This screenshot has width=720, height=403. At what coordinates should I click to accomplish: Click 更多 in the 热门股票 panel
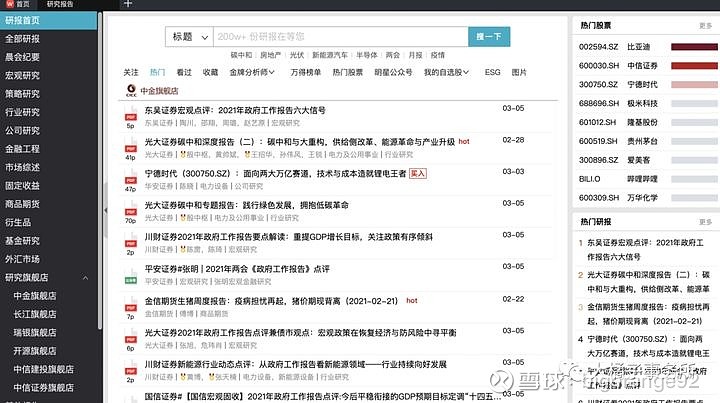pyautogui.click(x=705, y=26)
